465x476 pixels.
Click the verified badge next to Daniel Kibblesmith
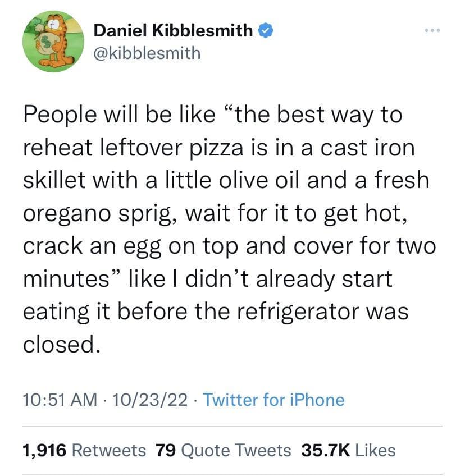(x=265, y=31)
